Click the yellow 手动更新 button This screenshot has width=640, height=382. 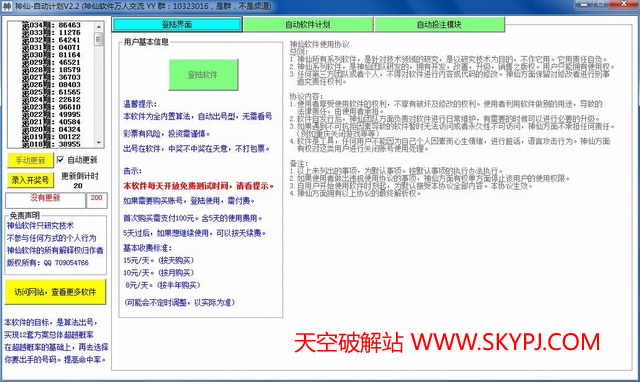(30, 160)
